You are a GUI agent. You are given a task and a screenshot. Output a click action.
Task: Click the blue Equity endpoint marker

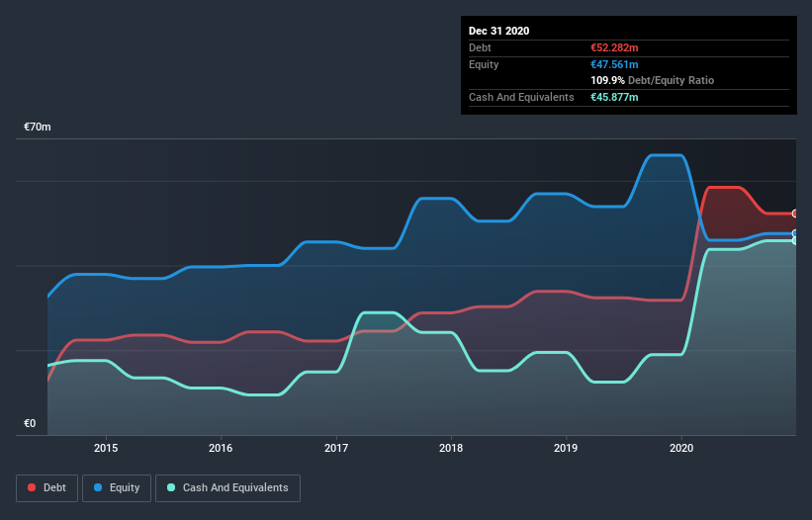click(795, 233)
